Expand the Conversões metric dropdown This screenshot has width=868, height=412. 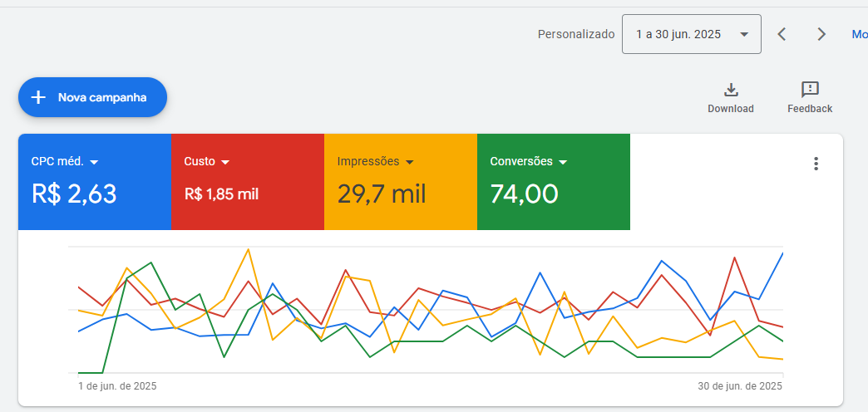pos(563,162)
